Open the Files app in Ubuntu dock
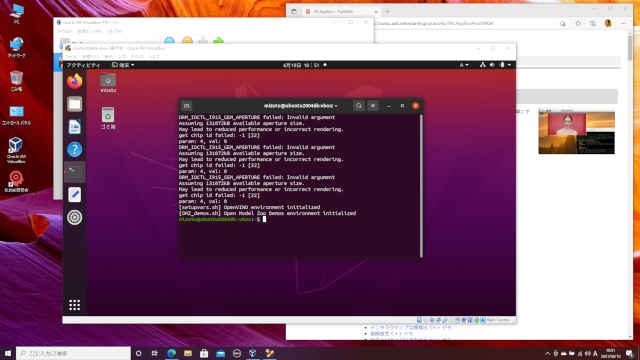640x360 pixels. tap(75, 104)
